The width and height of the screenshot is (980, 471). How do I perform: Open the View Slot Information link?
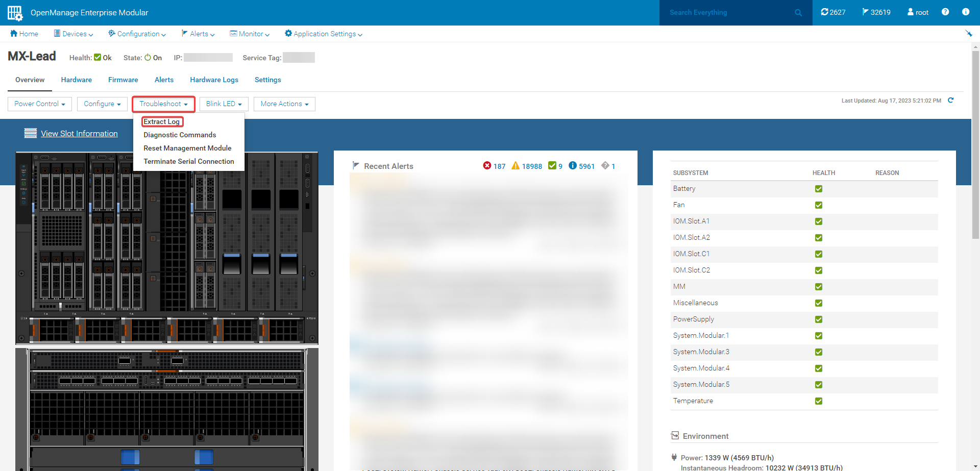coord(79,133)
